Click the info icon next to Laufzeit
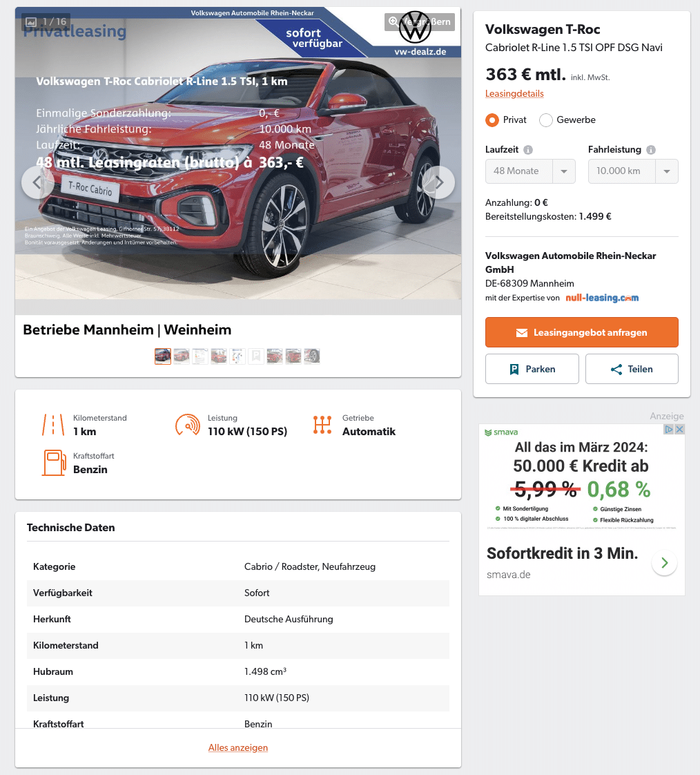Screen dimensions: 700x775 [x=528, y=150]
